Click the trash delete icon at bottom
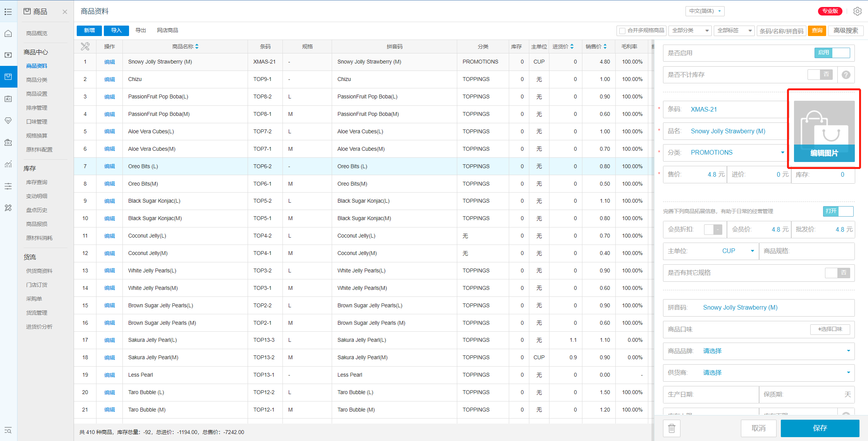 pyautogui.click(x=672, y=428)
